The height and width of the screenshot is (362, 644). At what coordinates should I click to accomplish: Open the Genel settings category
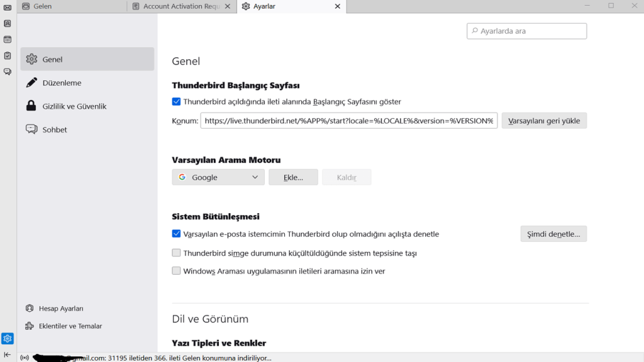(x=87, y=59)
